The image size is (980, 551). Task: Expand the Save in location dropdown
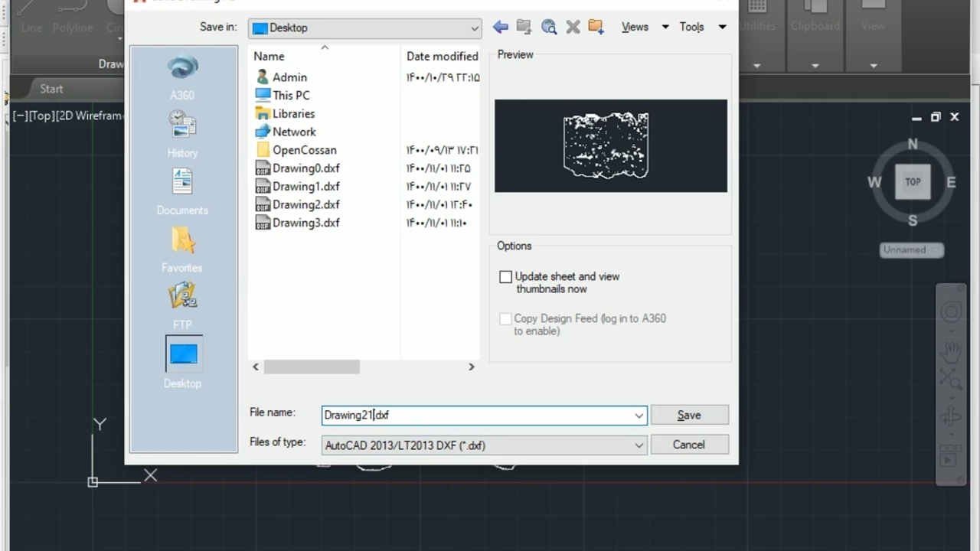click(475, 28)
